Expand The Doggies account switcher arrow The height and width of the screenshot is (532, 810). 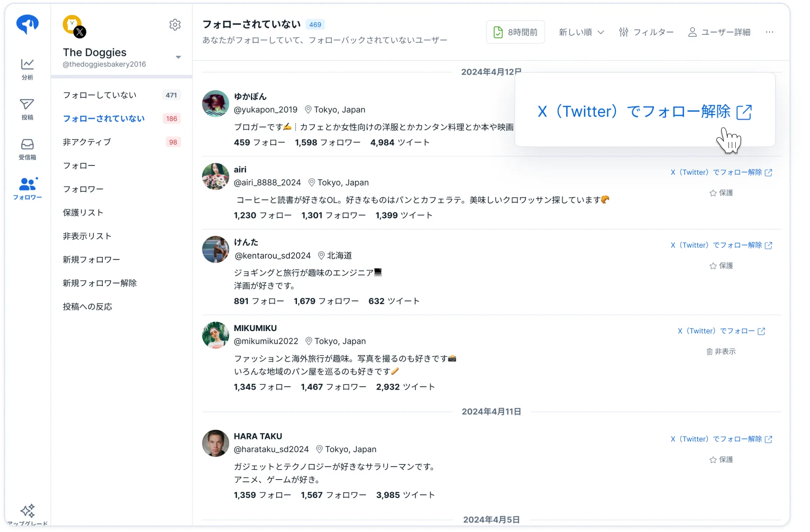pos(178,57)
